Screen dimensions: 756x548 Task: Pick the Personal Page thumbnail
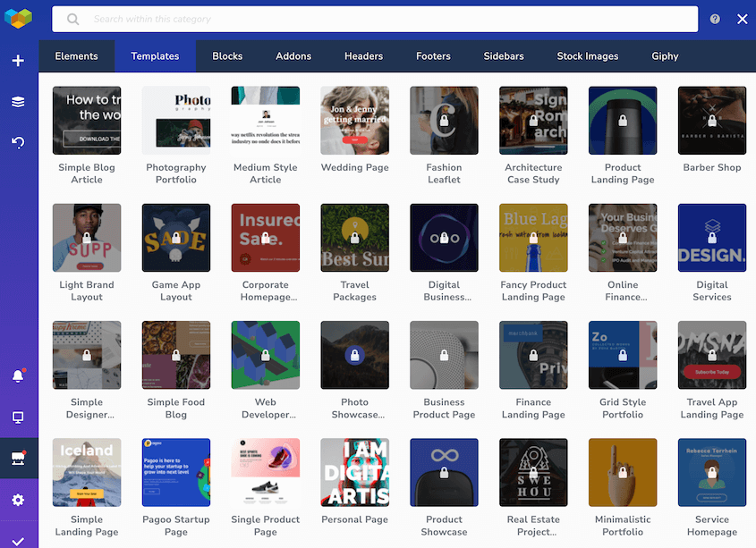(355, 472)
